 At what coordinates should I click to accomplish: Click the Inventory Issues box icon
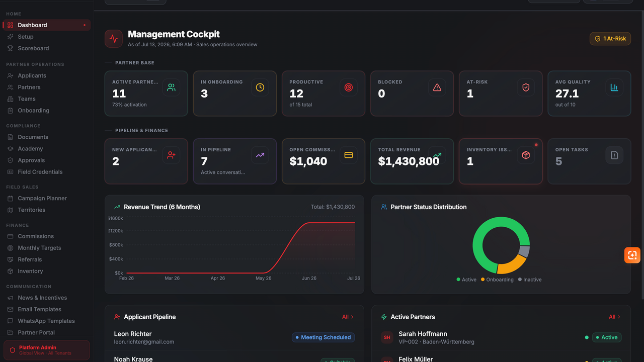tap(526, 155)
